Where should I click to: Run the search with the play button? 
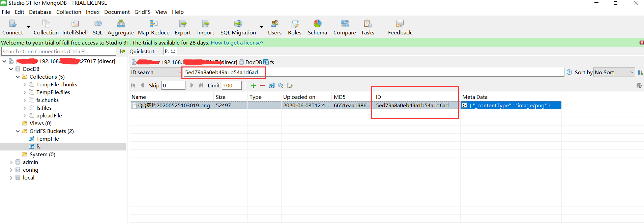tap(569, 72)
